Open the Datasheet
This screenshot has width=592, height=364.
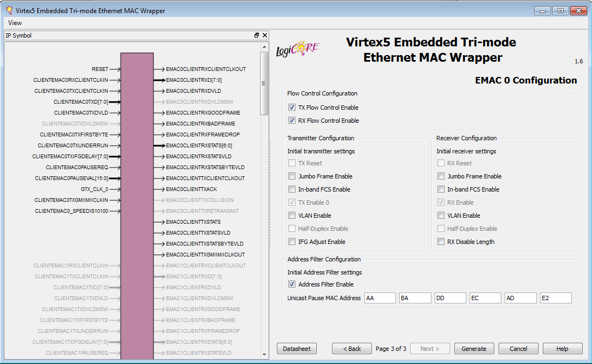297,349
